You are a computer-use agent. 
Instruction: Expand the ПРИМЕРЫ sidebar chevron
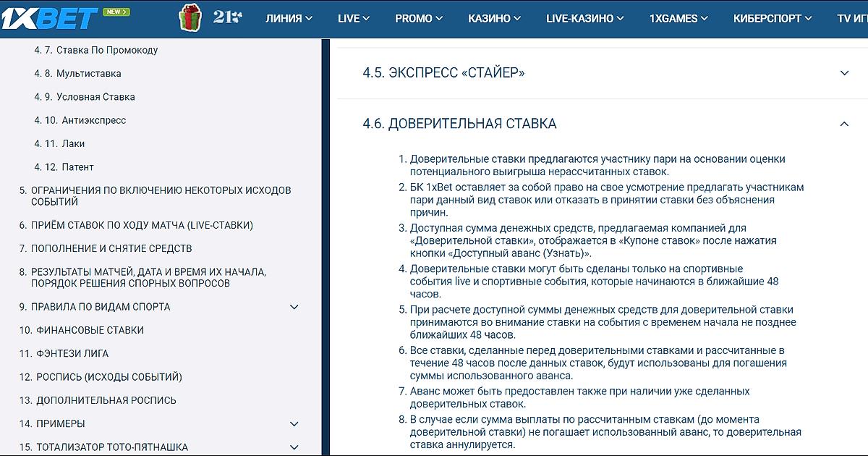294,424
